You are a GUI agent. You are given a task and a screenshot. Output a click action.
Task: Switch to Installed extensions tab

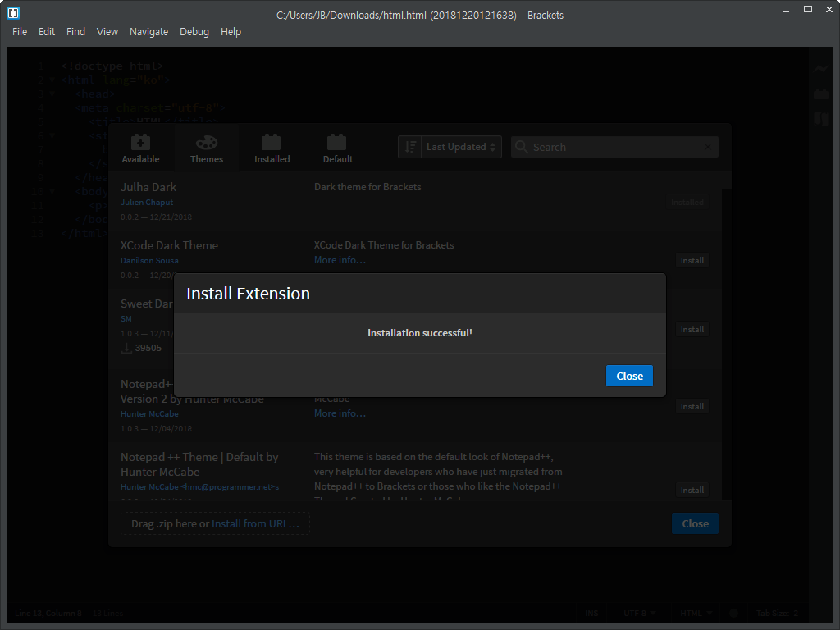(272, 148)
